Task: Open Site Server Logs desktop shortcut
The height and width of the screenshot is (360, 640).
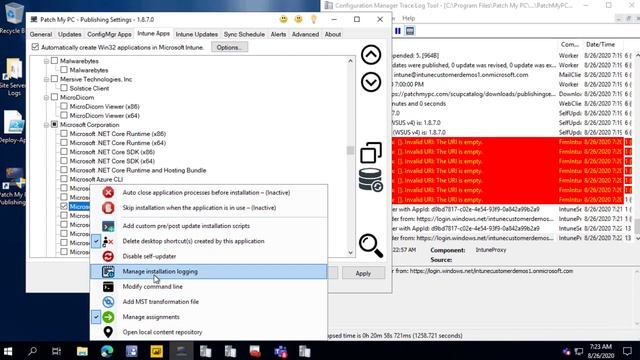Action: 13,77
